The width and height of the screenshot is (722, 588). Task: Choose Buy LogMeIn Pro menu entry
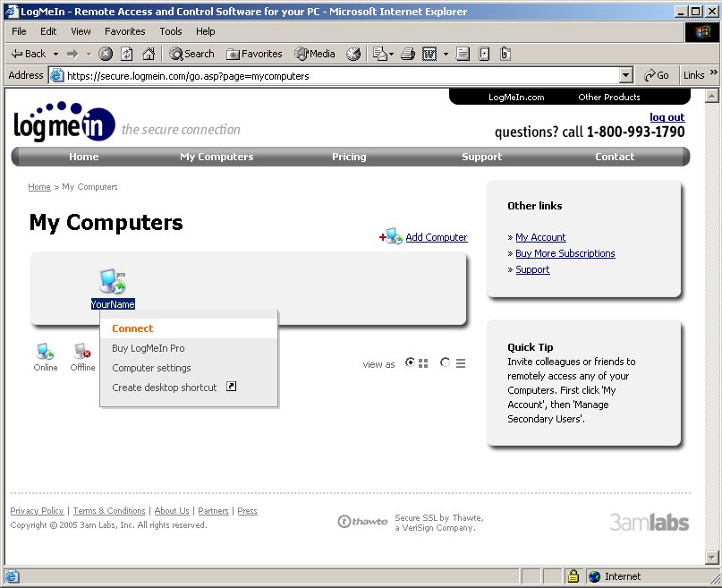(189, 348)
